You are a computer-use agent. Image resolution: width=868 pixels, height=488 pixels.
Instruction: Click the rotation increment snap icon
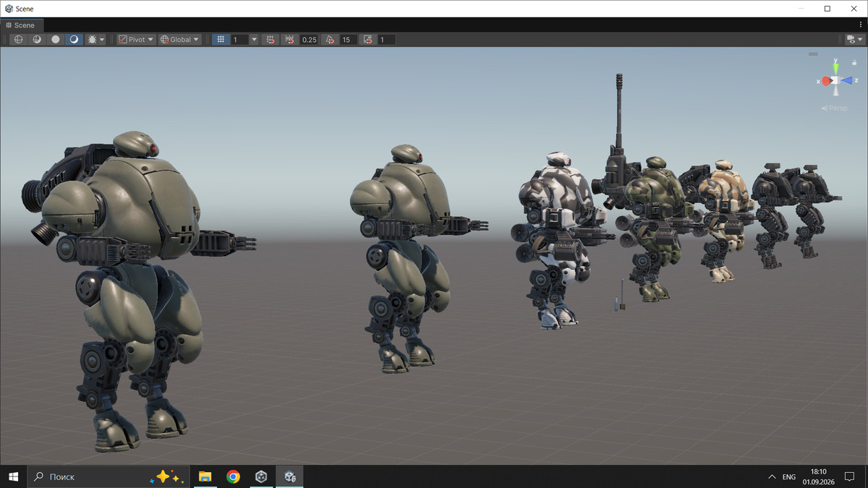point(330,40)
